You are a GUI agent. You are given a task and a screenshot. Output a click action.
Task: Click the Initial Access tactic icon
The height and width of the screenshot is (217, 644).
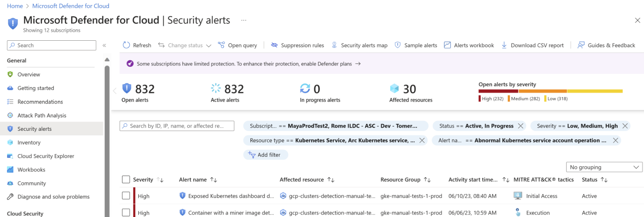click(x=517, y=196)
